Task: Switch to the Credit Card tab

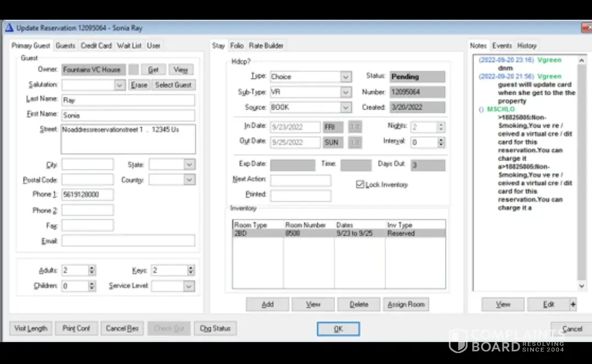Action: pos(96,46)
